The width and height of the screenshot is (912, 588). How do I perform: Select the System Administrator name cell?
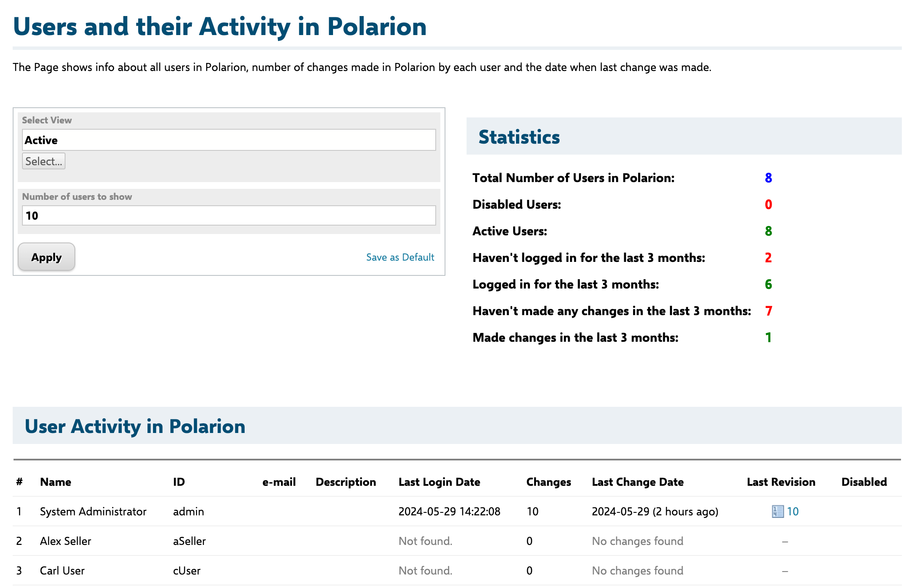pos(93,512)
